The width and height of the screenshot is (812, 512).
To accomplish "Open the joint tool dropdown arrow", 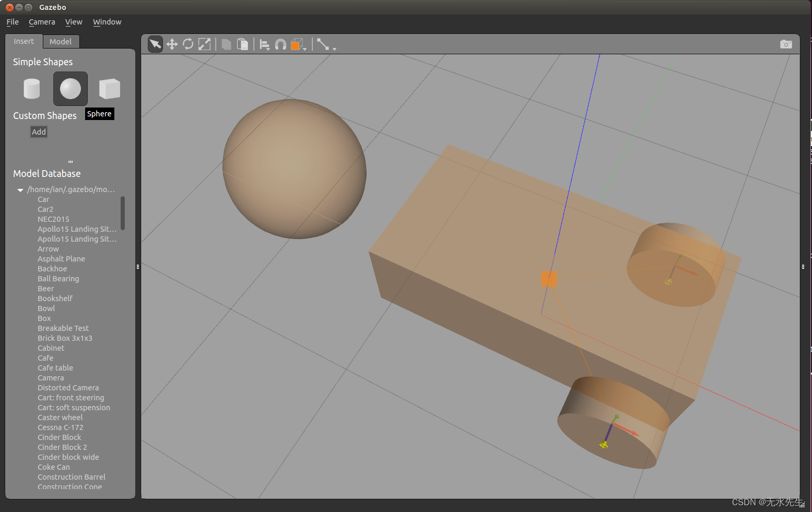I will coord(334,49).
